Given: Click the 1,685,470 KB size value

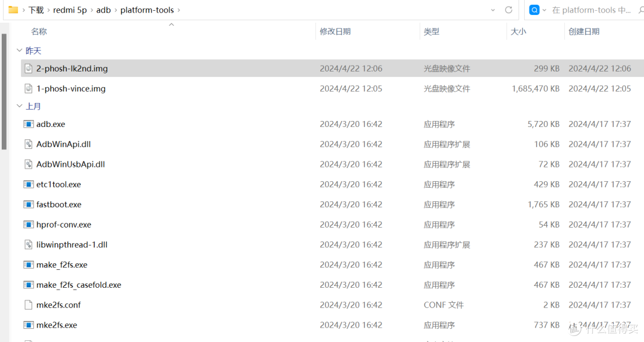Looking at the screenshot, I should tap(535, 89).
